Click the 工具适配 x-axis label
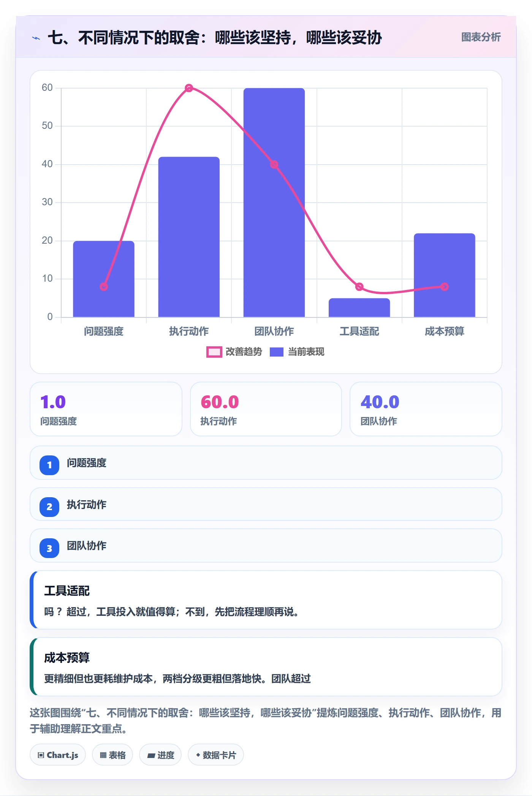This screenshot has width=532, height=796. [359, 331]
